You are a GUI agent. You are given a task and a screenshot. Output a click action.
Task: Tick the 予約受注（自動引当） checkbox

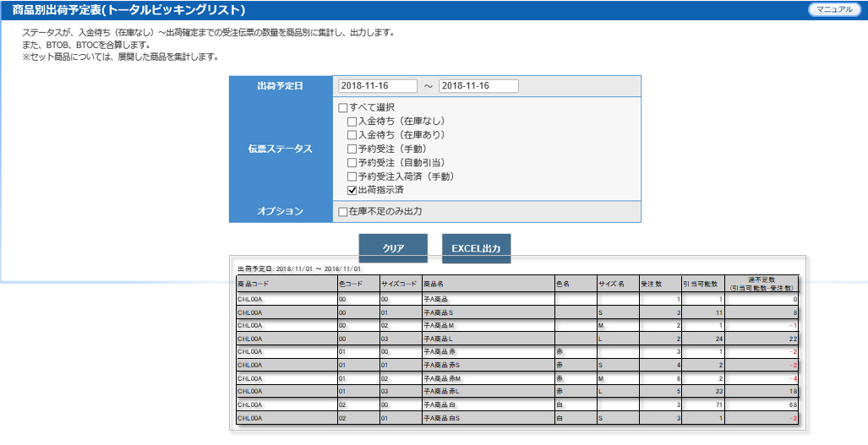[x=352, y=163]
